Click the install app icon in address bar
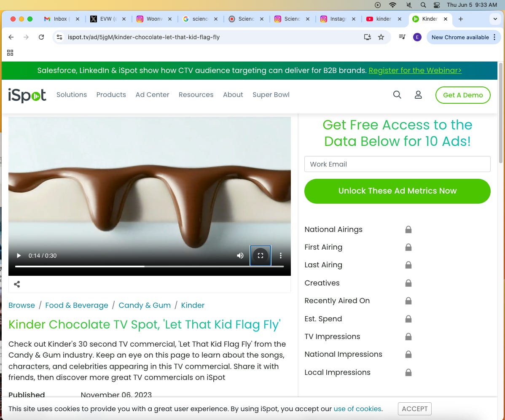The height and width of the screenshot is (420, 505). [368, 37]
